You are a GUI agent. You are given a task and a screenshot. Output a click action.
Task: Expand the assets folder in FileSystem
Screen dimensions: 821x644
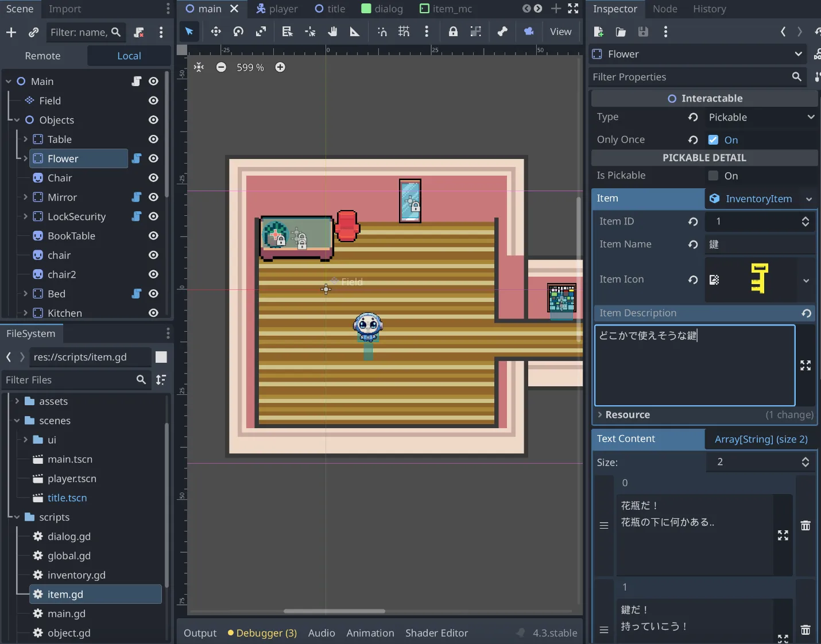coord(17,401)
